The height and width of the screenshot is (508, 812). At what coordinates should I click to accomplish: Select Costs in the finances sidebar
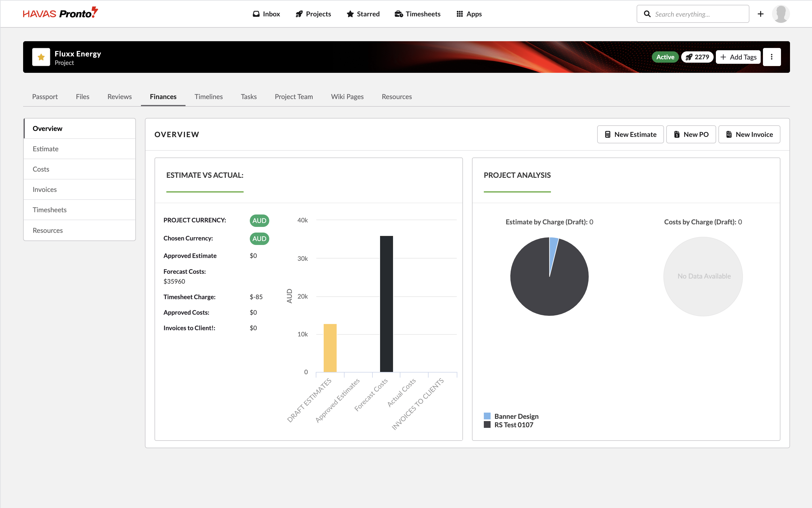(x=80, y=169)
